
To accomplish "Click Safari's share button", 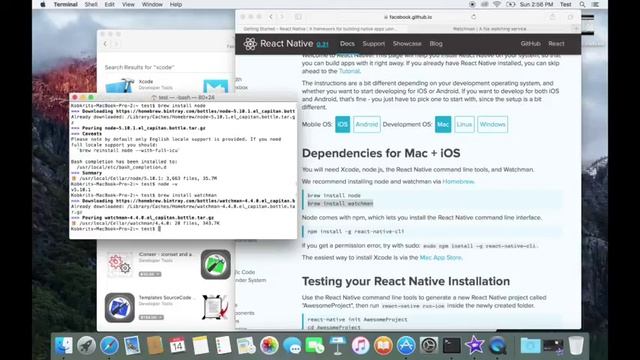I will (x=553, y=17).
